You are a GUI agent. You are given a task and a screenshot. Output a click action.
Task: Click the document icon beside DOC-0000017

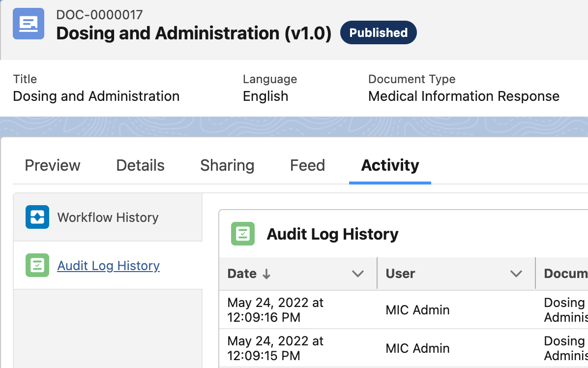(x=29, y=24)
